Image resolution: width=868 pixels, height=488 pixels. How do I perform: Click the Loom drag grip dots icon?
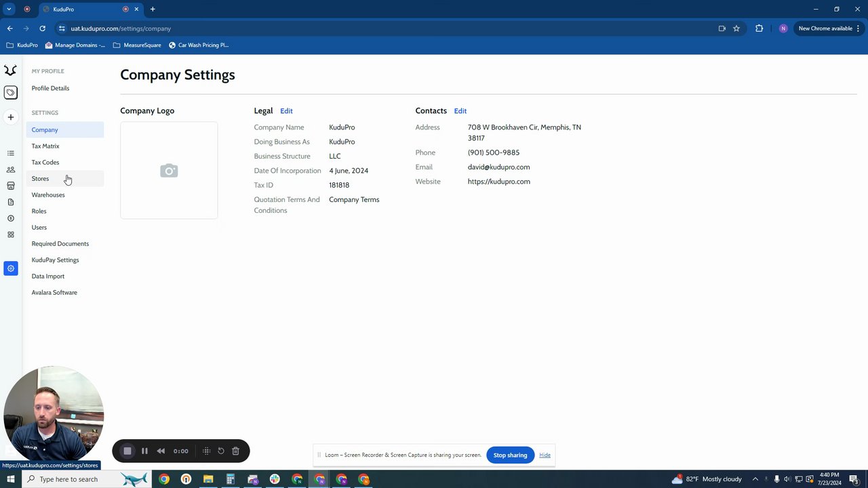(206, 451)
